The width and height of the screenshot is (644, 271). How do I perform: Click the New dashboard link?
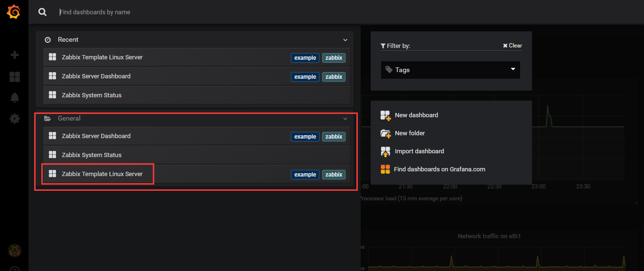416,115
